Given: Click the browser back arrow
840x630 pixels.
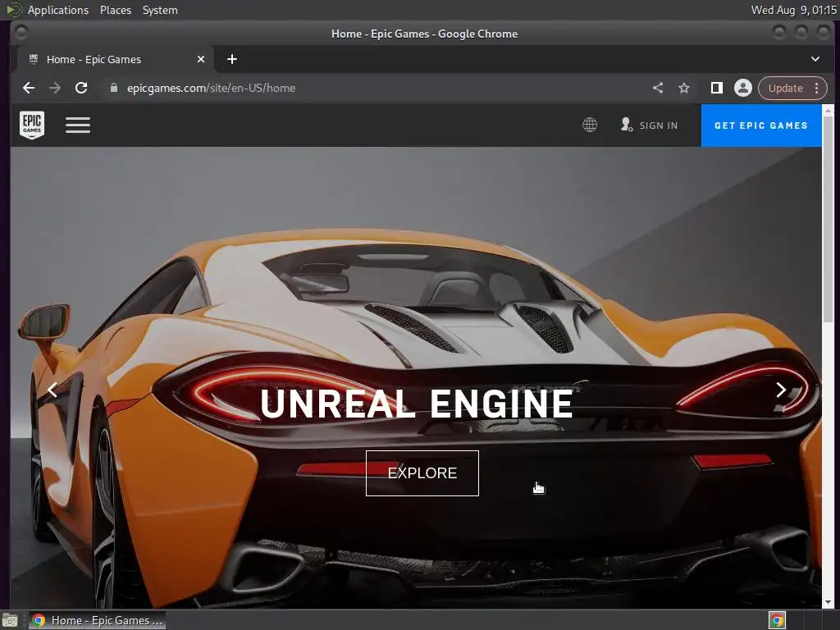Looking at the screenshot, I should 29,88.
